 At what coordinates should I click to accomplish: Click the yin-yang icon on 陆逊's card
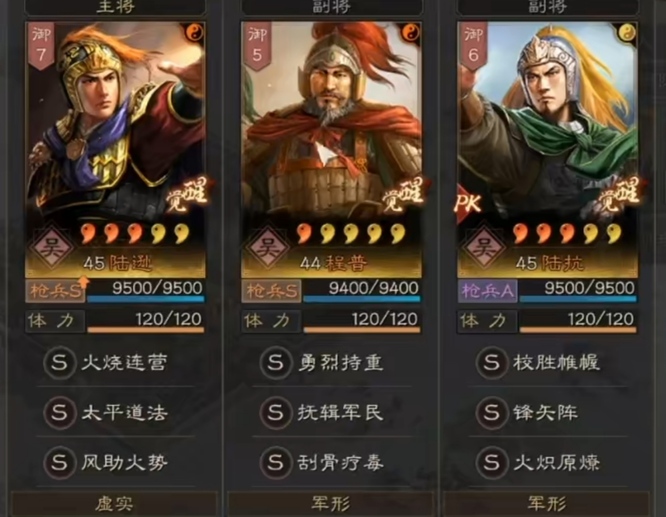pyautogui.click(x=195, y=33)
